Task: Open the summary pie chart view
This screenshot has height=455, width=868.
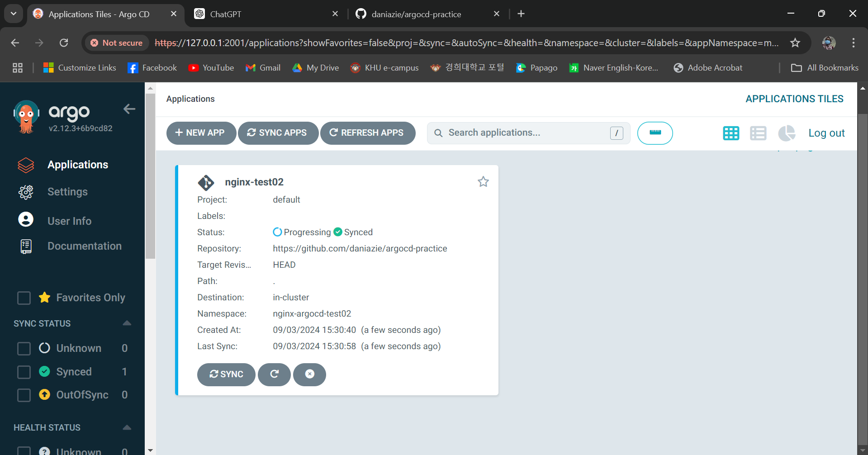Action: pyautogui.click(x=786, y=133)
